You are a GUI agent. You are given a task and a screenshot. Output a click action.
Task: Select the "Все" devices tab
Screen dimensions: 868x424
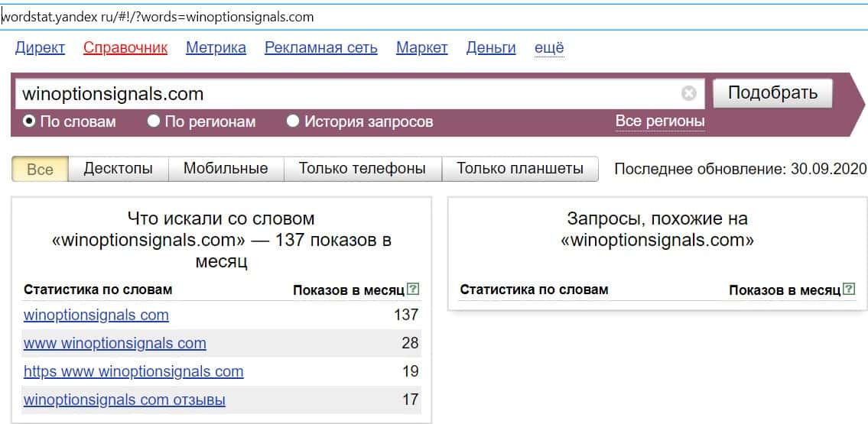pos(40,170)
